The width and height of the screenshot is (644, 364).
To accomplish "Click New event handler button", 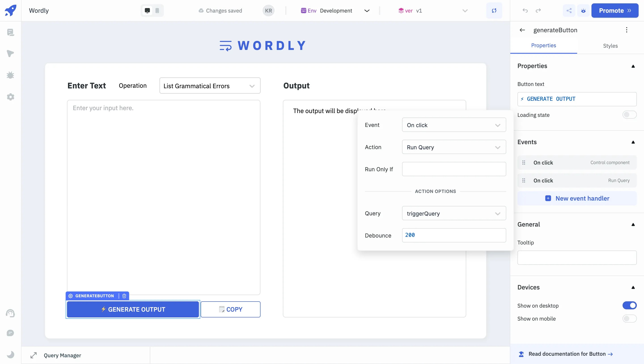I will click(577, 198).
